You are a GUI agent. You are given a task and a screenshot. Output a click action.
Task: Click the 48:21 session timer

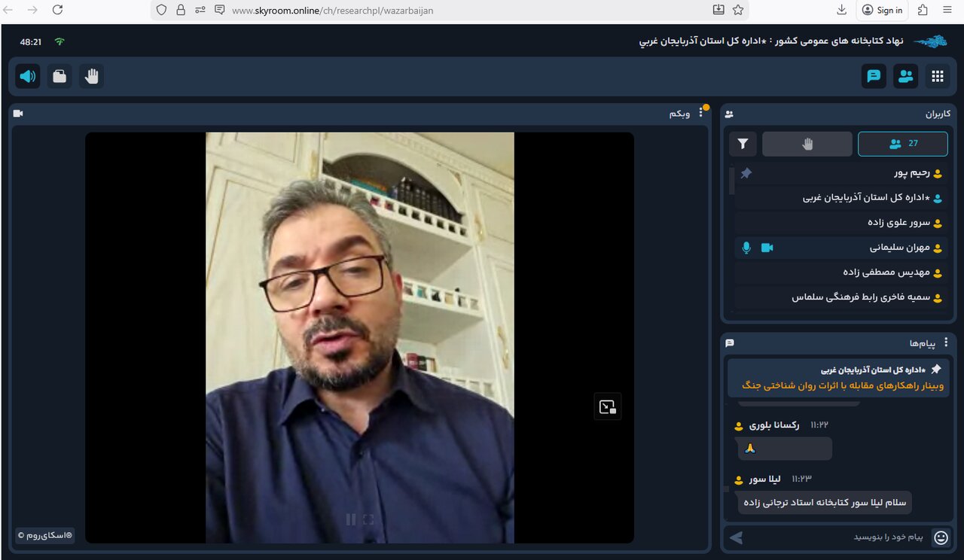[x=31, y=42]
